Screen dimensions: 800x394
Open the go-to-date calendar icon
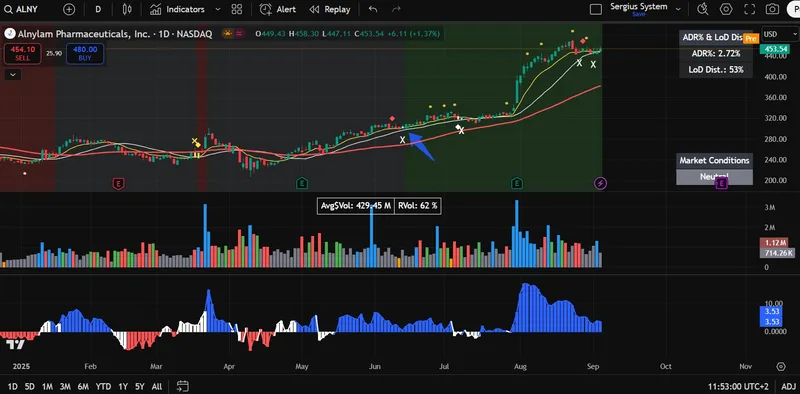pos(183,386)
